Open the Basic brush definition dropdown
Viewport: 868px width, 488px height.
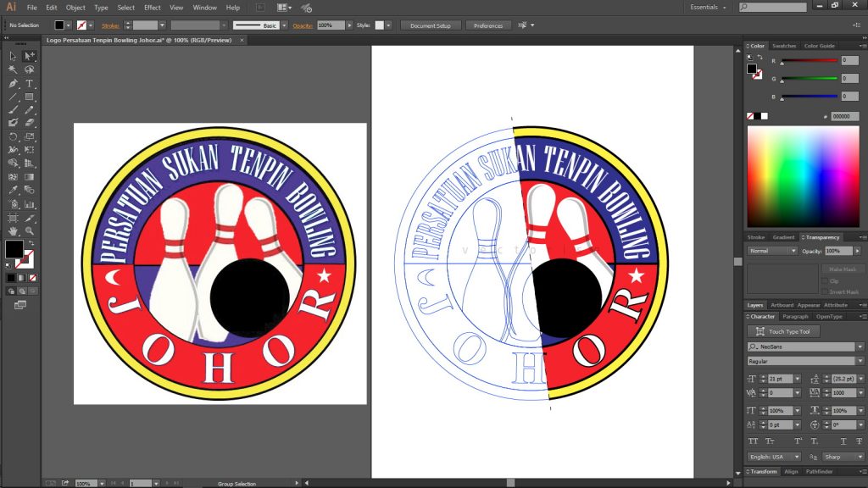[284, 25]
